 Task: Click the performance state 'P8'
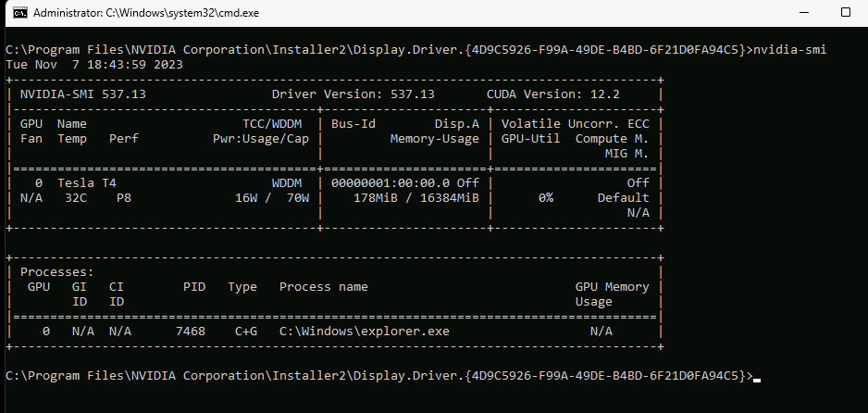tap(124, 197)
